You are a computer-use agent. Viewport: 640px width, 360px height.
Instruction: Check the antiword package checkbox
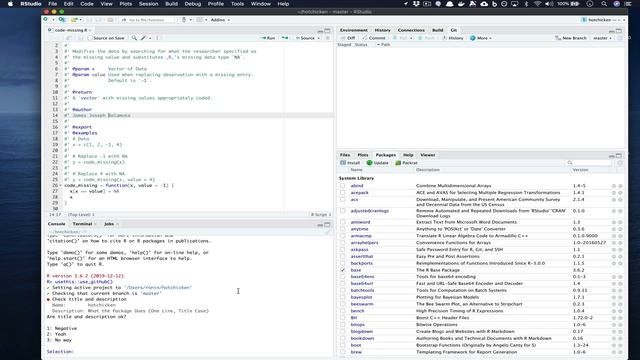[x=342, y=222]
